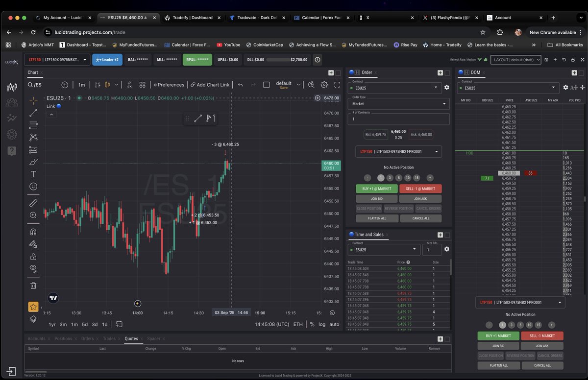Select the Tradeify Dashboard browser tab
This screenshot has height=380, width=588.
(x=192, y=18)
